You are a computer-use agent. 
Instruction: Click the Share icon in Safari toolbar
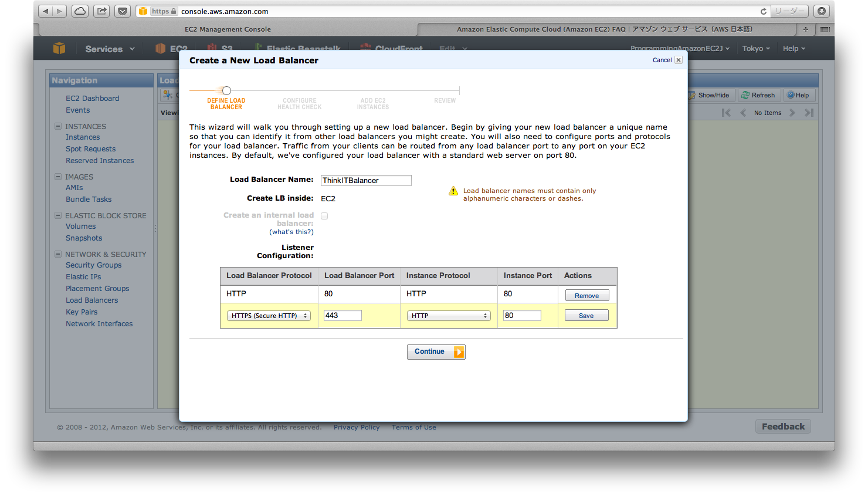tap(101, 11)
